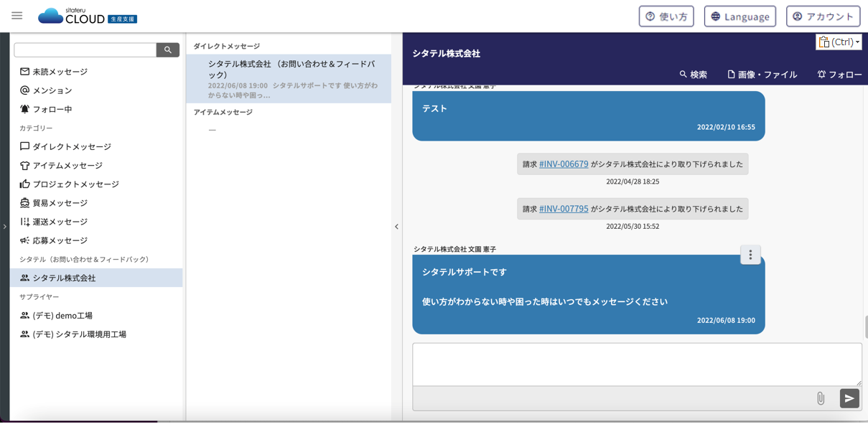Click the globe icon in Language button
Image resolution: width=868 pixels, height=424 pixels.
tap(716, 16)
